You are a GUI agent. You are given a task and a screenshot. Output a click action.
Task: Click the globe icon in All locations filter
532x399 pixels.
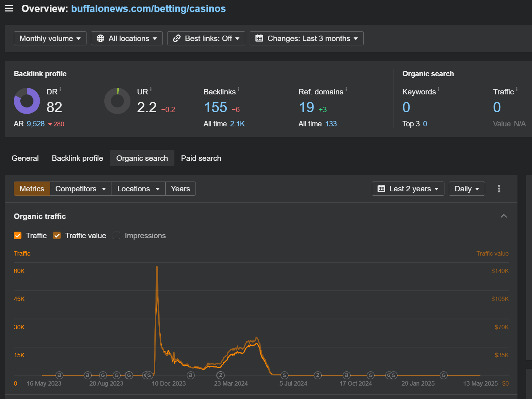pyautogui.click(x=101, y=38)
